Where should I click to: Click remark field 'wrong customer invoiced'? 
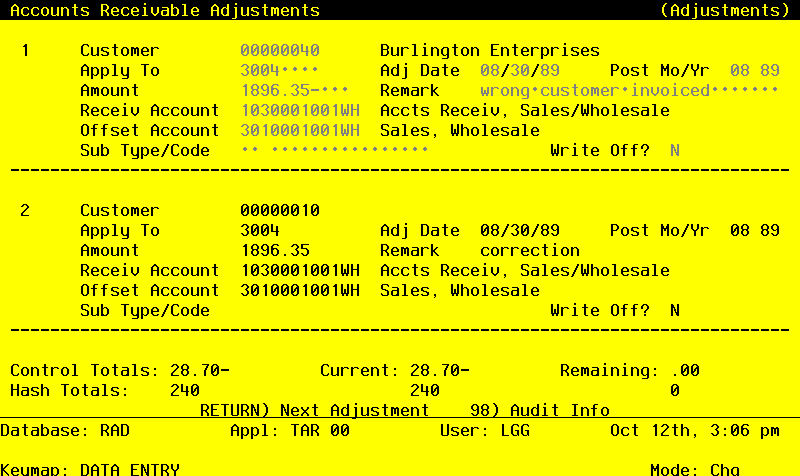point(629,90)
